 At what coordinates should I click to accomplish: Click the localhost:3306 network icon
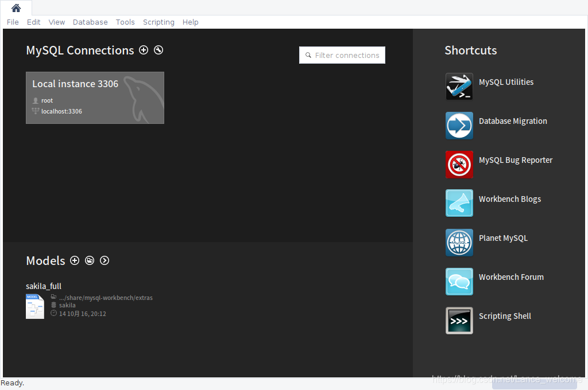[36, 111]
